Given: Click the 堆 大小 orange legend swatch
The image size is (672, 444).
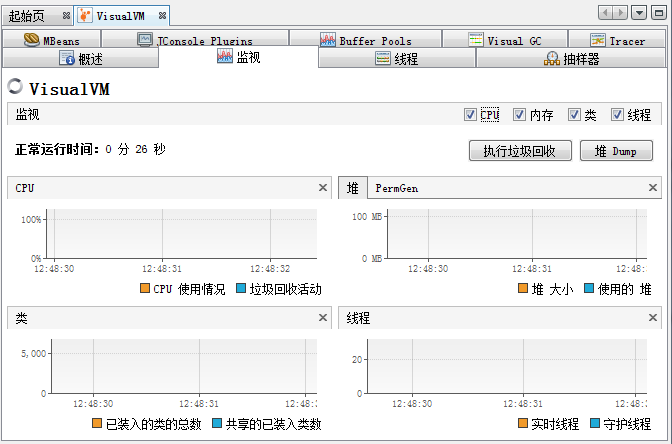Looking at the screenshot, I should [x=523, y=288].
